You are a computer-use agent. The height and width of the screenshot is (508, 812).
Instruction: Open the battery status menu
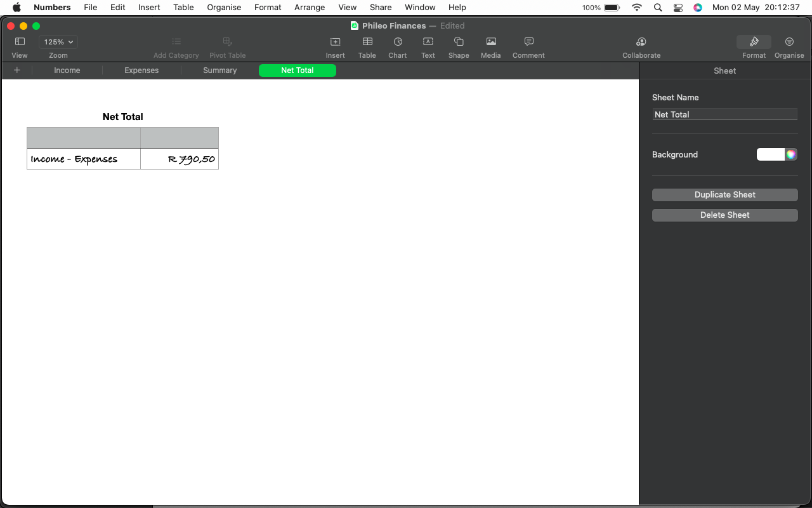[x=601, y=8]
